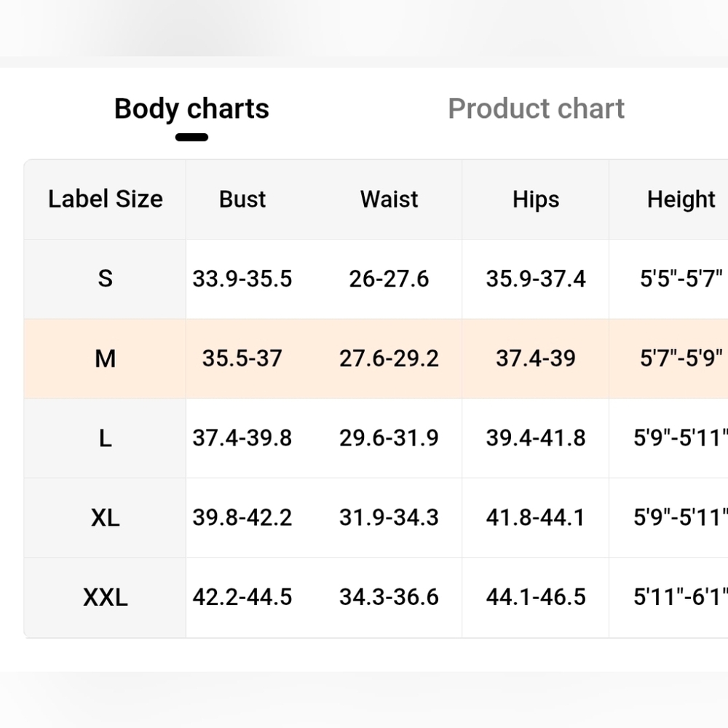
Task: Select the S size row label
Action: click(x=105, y=279)
